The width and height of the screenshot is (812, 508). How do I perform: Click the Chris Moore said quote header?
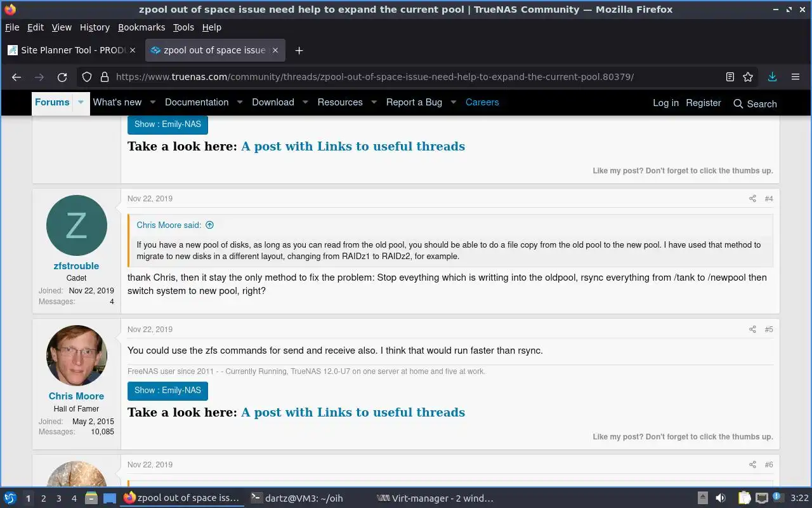(x=169, y=225)
